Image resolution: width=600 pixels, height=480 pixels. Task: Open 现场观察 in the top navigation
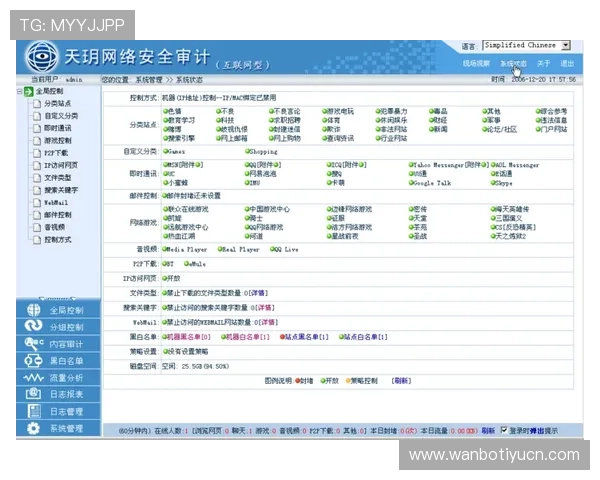pyautogui.click(x=476, y=64)
